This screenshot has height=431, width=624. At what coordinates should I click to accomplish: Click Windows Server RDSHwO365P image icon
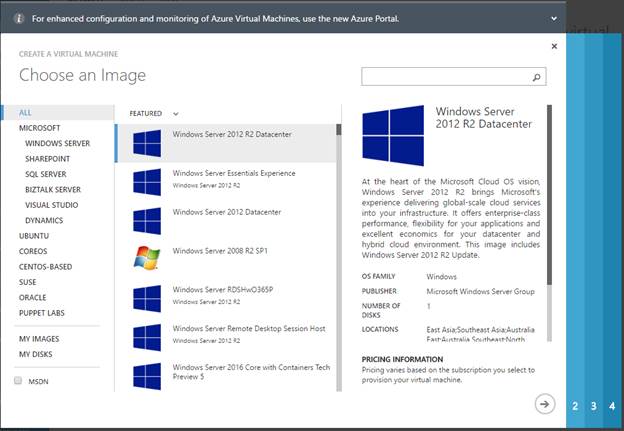147,298
